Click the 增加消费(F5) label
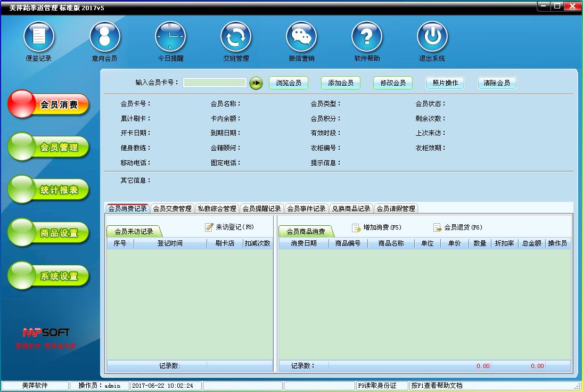This screenshot has width=583, height=392. coord(382,227)
